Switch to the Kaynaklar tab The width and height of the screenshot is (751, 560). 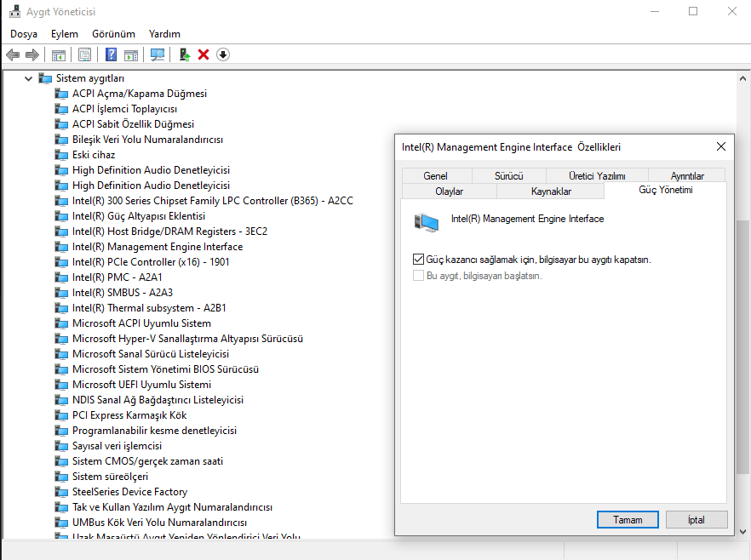tap(551, 191)
